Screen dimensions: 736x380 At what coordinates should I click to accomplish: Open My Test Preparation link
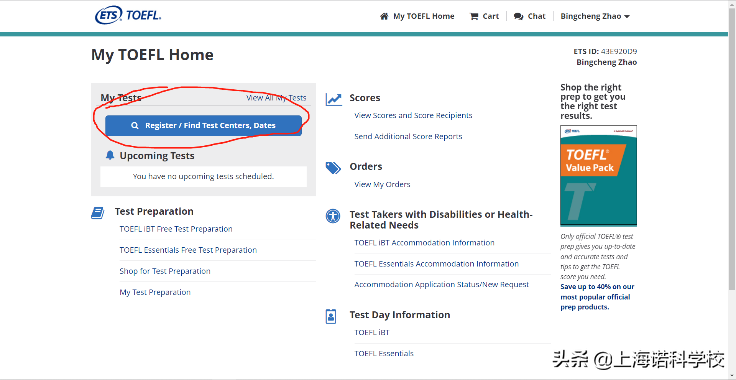point(155,292)
